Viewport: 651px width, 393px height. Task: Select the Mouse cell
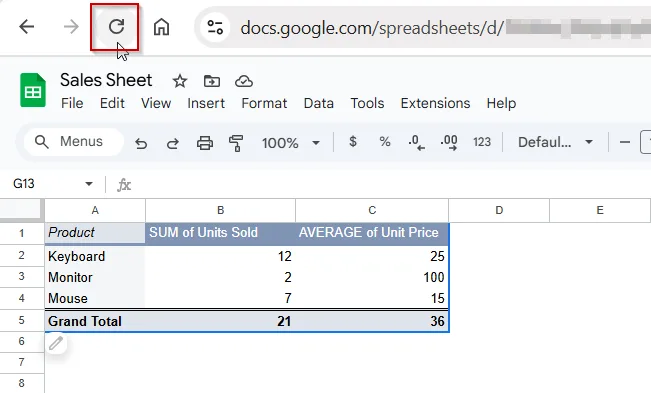click(95, 298)
